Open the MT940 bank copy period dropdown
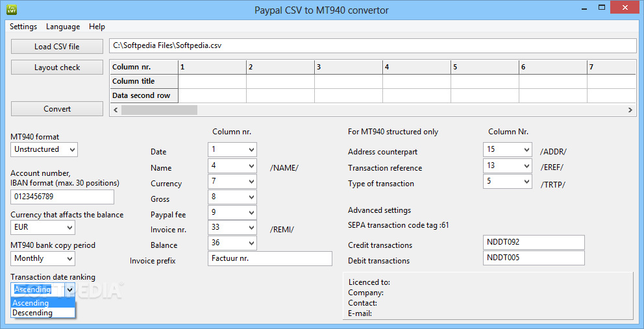The width and height of the screenshot is (644, 329). 43,258
